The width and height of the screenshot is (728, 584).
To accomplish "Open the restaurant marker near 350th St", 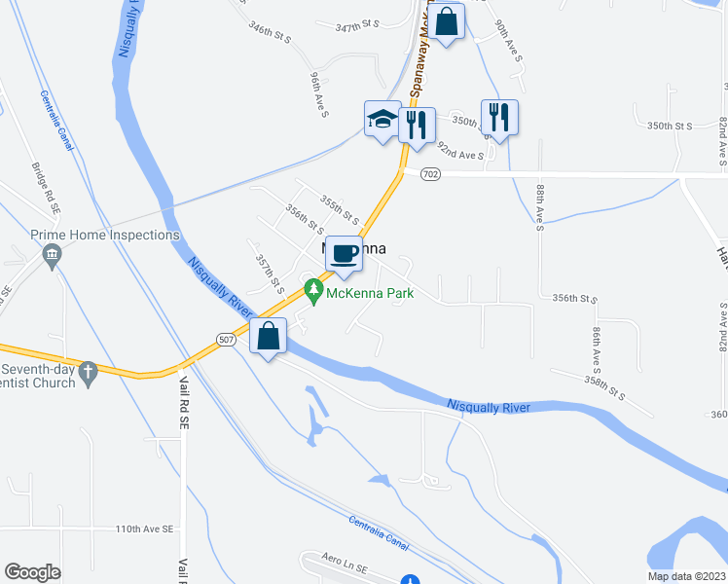I will (x=499, y=119).
